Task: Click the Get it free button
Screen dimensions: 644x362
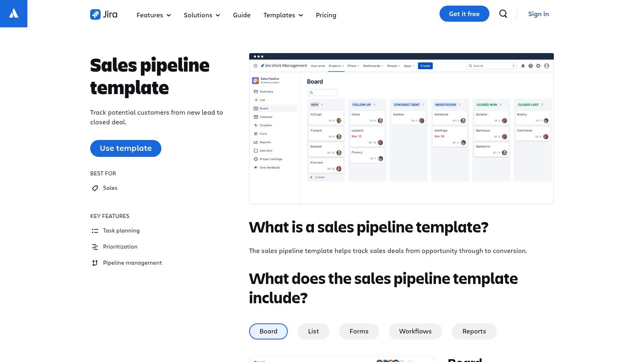Action: [464, 14]
